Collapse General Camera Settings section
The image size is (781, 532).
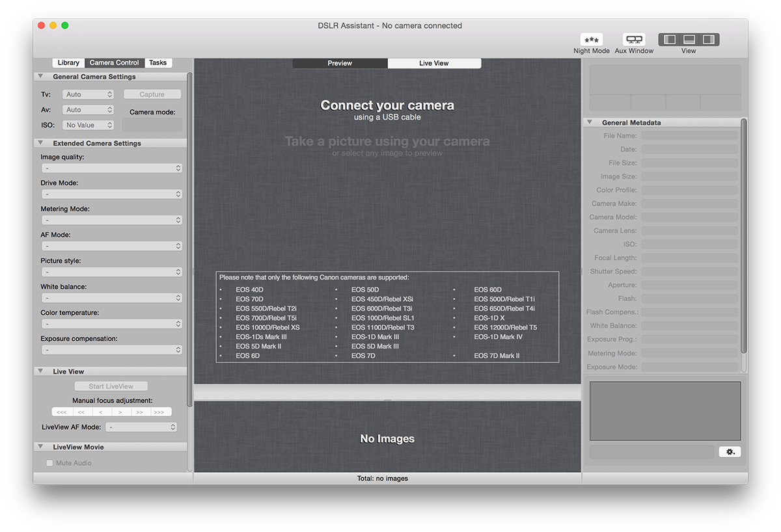pos(40,77)
